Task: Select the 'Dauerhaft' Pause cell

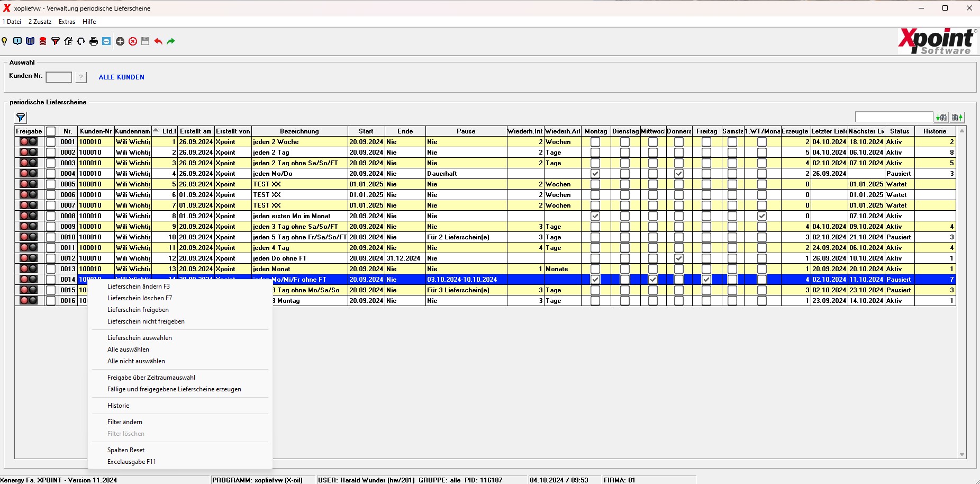Action: (466, 174)
